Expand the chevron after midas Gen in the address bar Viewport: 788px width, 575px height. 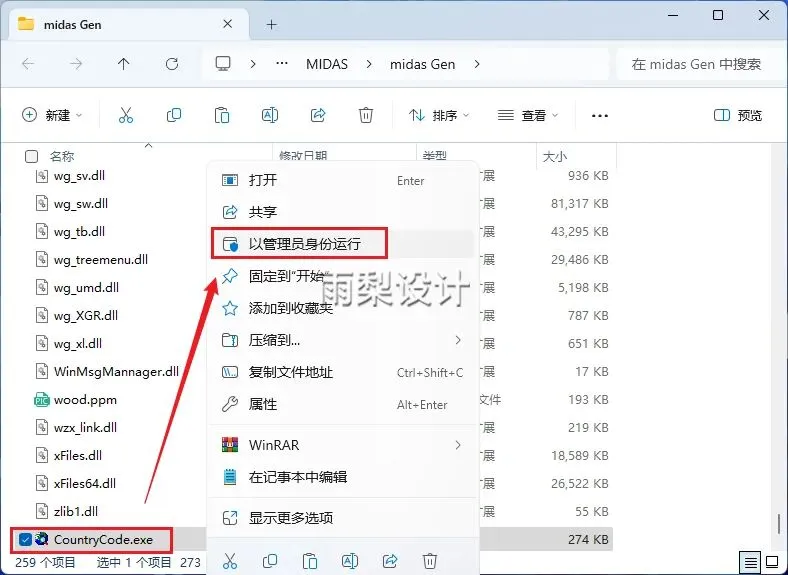[x=477, y=64]
